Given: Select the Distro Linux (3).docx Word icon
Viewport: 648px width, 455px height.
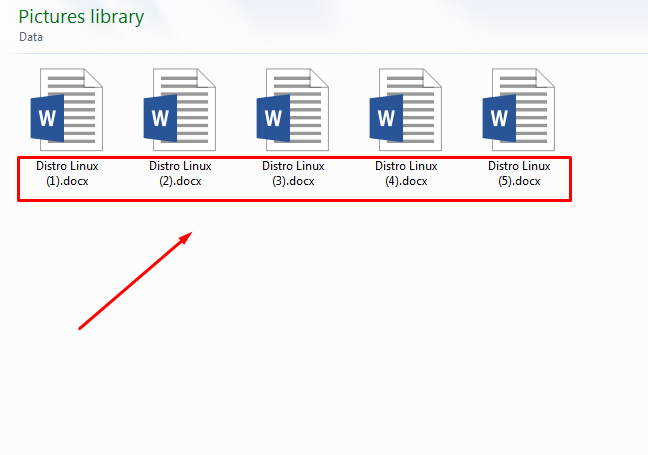Looking at the screenshot, I should point(293,110).
